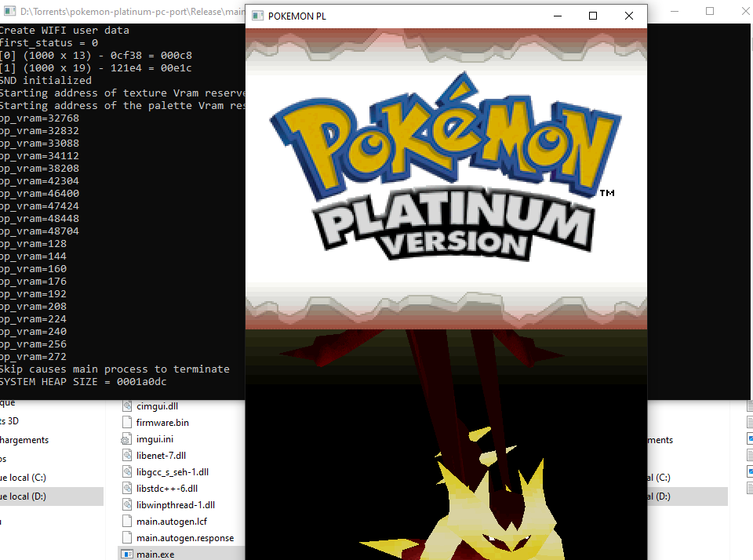Click the libwinpthread-1.dll file icon
Screen dimensions: 753x560
(x=127, y=505)
